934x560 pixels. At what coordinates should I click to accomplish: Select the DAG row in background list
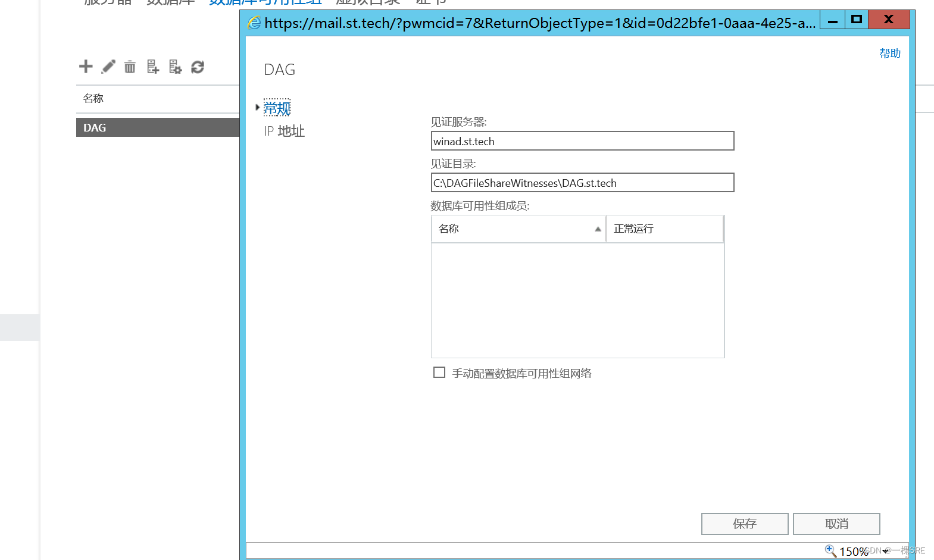[158, 127]
